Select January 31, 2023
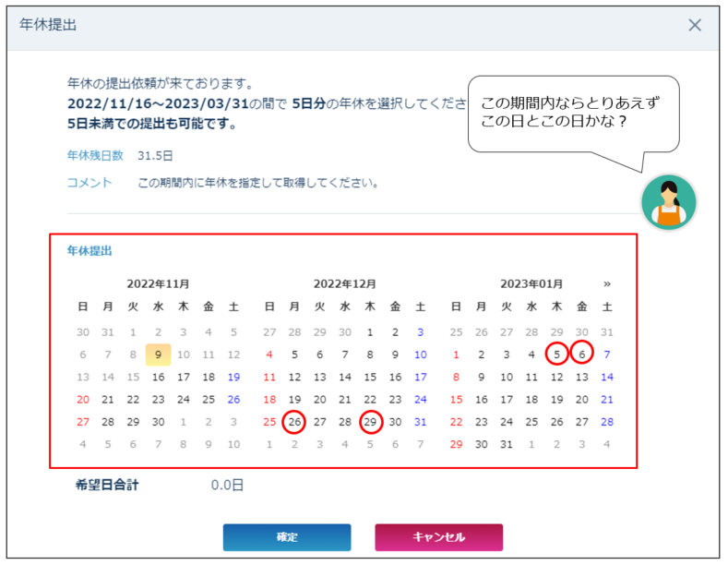The image size is (728, 565). (x=507, y=444)
